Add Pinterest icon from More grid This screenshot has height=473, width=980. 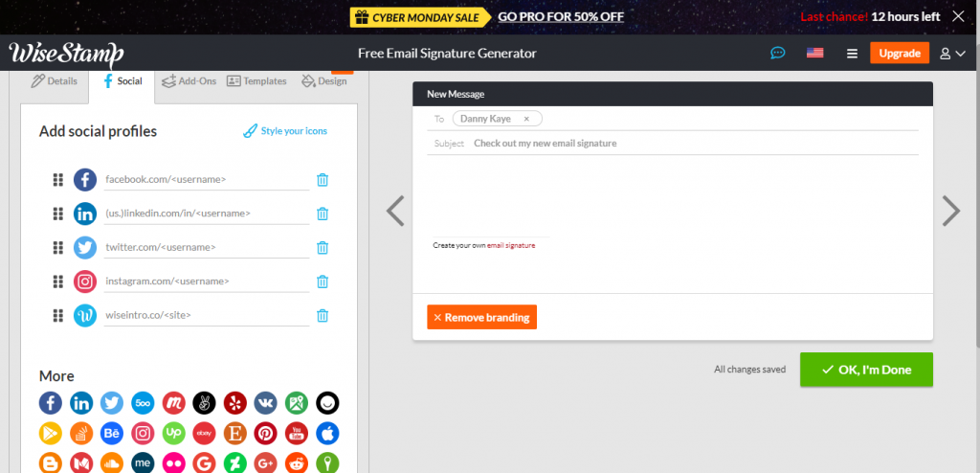[266, 433]
